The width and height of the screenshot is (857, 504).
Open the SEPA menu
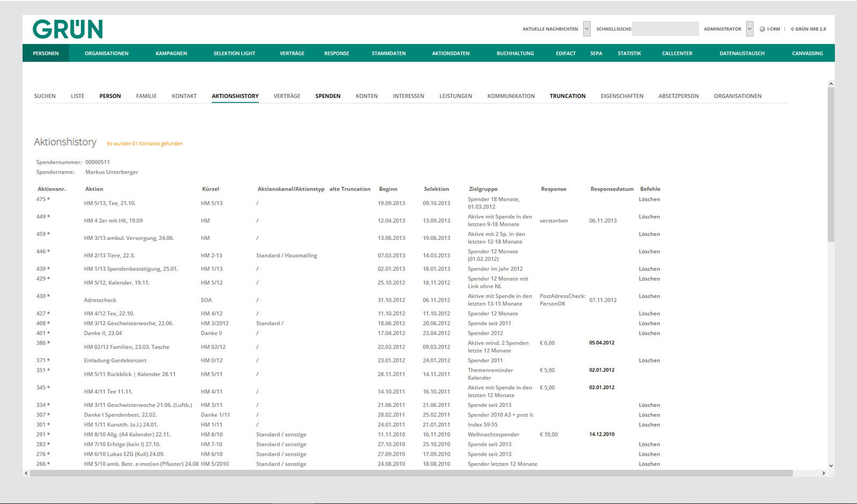596,53
